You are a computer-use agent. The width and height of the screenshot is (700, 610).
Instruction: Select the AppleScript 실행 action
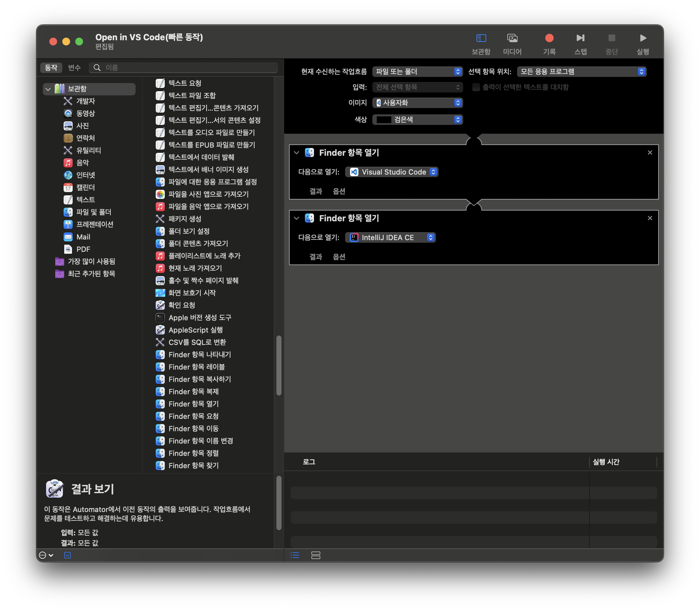(x=195, y=330)
